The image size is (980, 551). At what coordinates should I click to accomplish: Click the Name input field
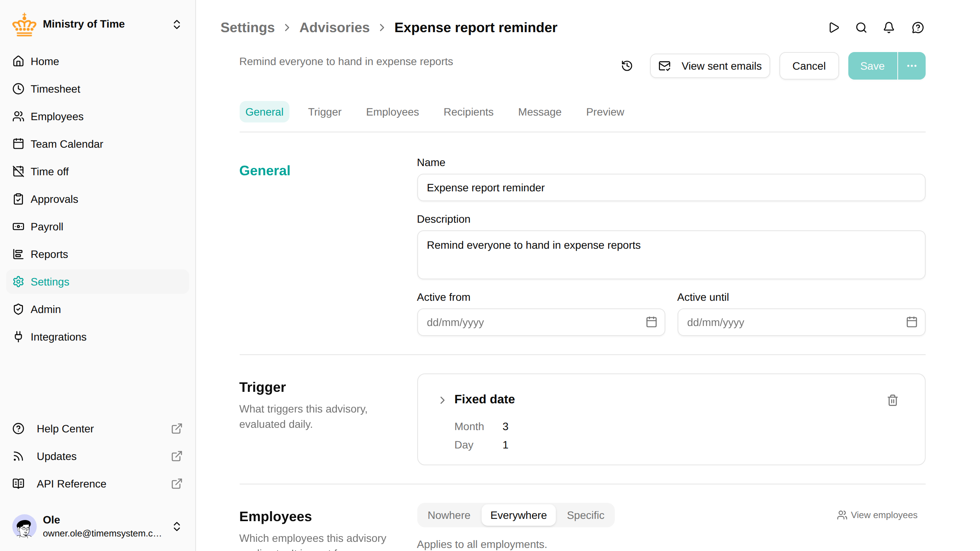[671, 187]
